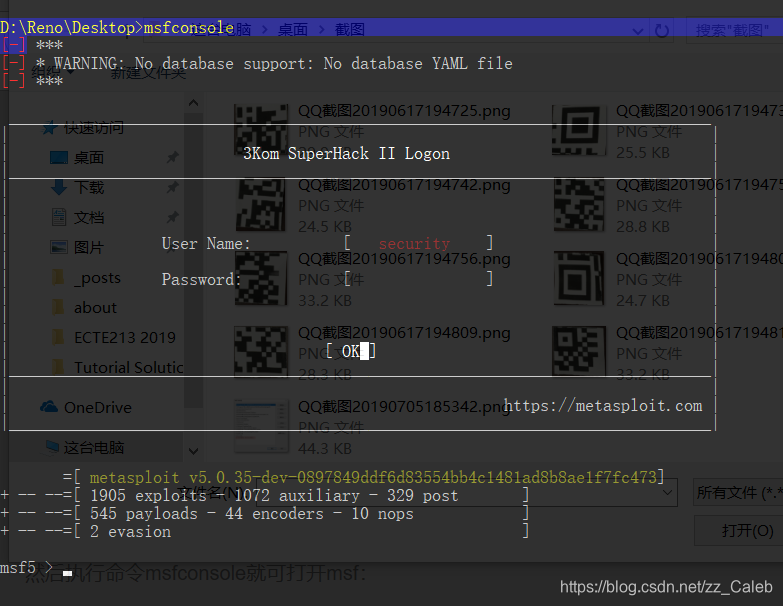Click the 这台电脑 computer icon in sidebar

pyautogui.click(x=53, y=447)
